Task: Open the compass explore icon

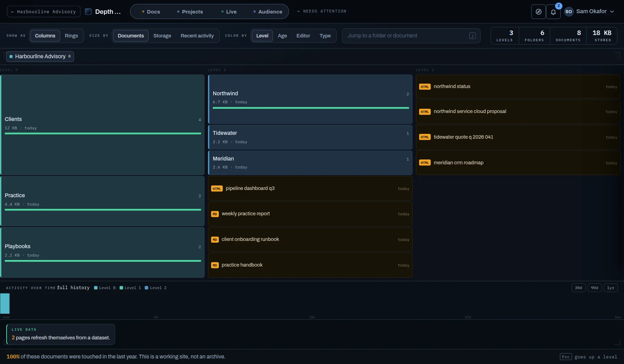Action: (538, 12)
